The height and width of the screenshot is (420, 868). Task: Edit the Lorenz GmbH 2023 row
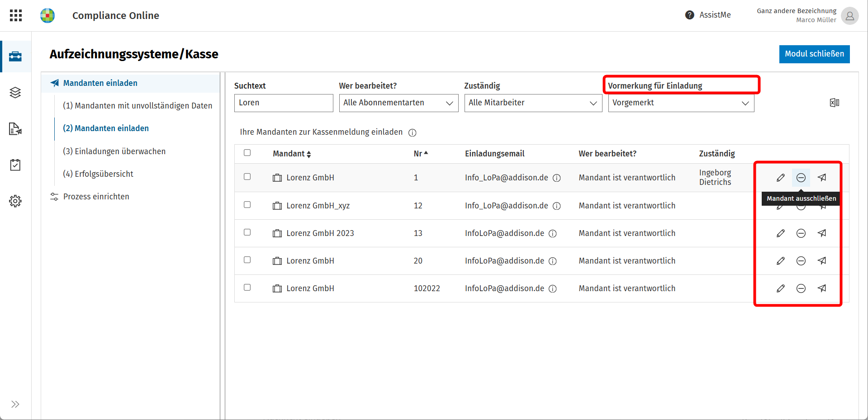point(781,233)
